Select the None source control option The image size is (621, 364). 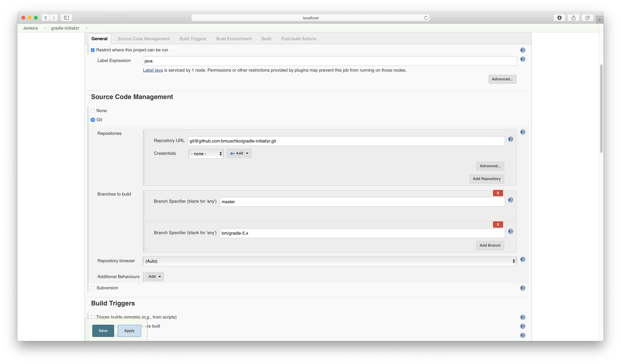pyautogui.click(x=93, y=111)
